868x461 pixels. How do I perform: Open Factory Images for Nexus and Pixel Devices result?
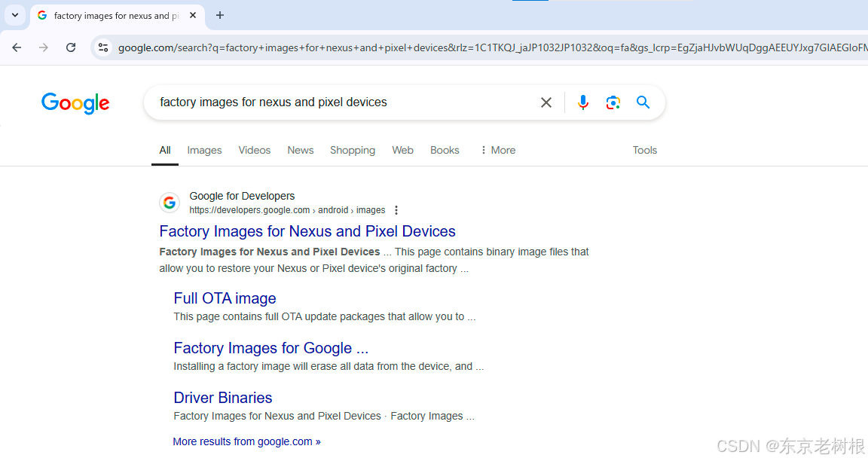pyautogui.click(x=307, y=231)
